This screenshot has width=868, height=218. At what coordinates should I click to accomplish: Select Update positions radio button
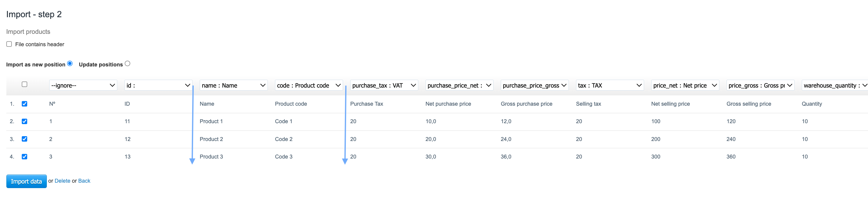(127, 64)
